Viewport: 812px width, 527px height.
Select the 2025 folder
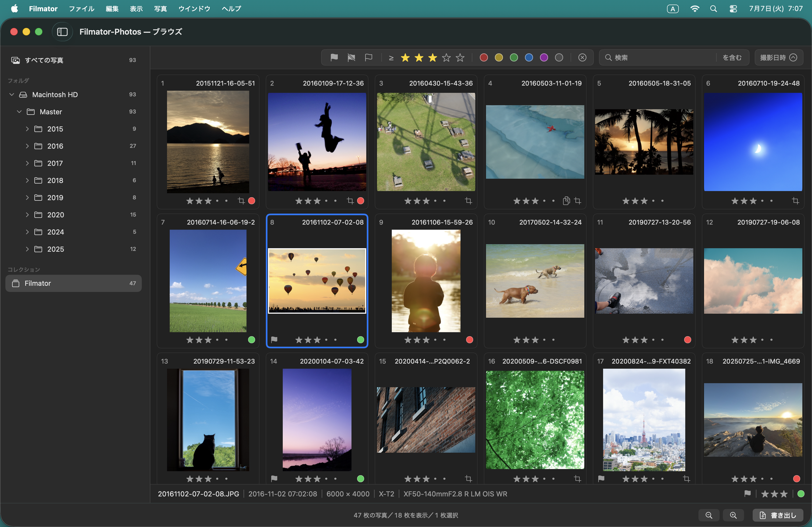pos(73,249)
